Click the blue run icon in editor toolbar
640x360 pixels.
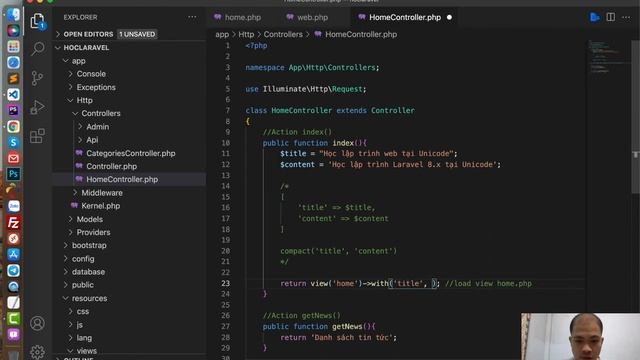[595, 17]
